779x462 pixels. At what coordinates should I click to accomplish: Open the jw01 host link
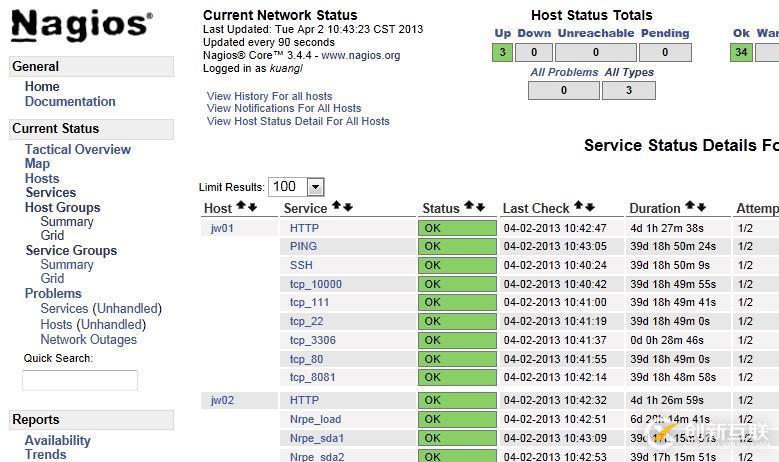[x=222, y=228]
